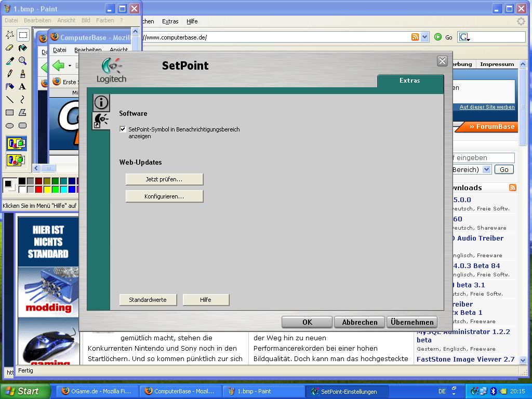Pick the cyan color swatch in Paint
This screenshot has height=399, width=532.
coord(63,189)
